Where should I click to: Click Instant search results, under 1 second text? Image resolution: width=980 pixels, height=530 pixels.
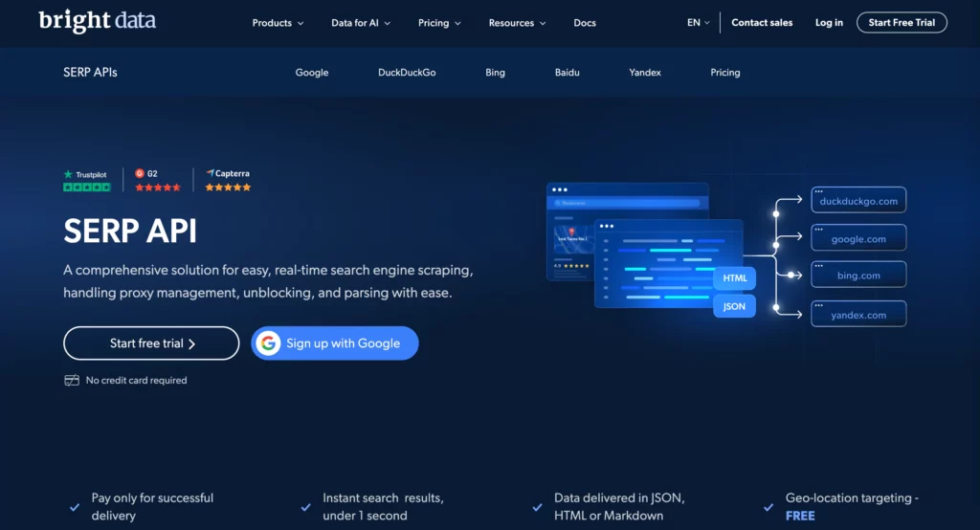(x=383, y=507)
